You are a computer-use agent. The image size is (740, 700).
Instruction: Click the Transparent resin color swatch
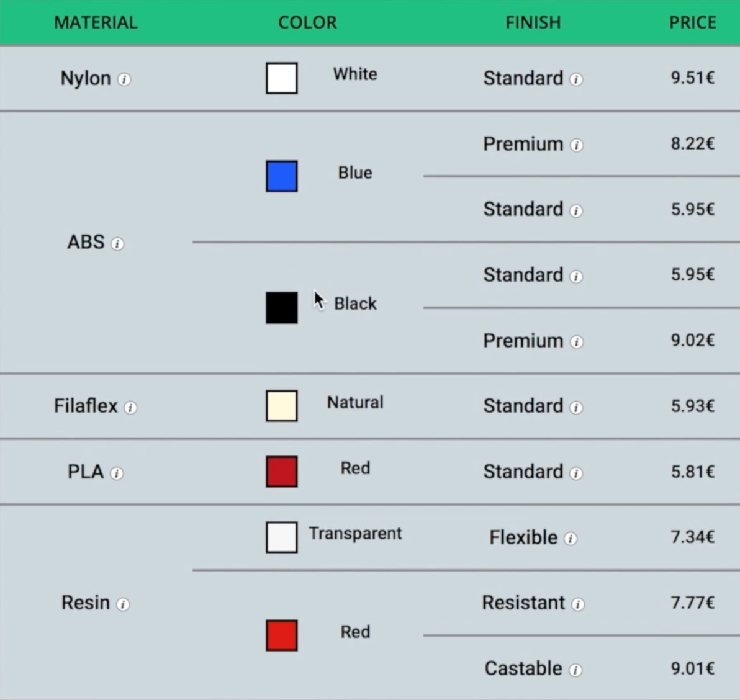pos(282,537)
